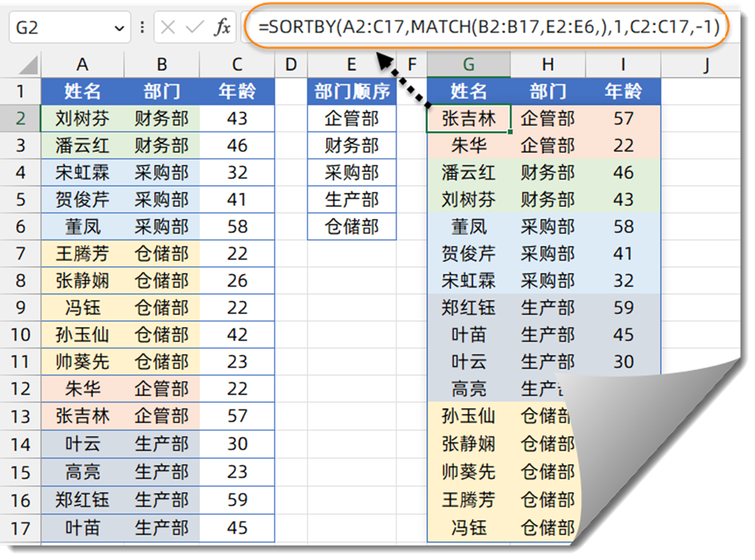Click cell A5 贺俊芹
Viewport: 755px width, 560px height.
pos(82,200)
